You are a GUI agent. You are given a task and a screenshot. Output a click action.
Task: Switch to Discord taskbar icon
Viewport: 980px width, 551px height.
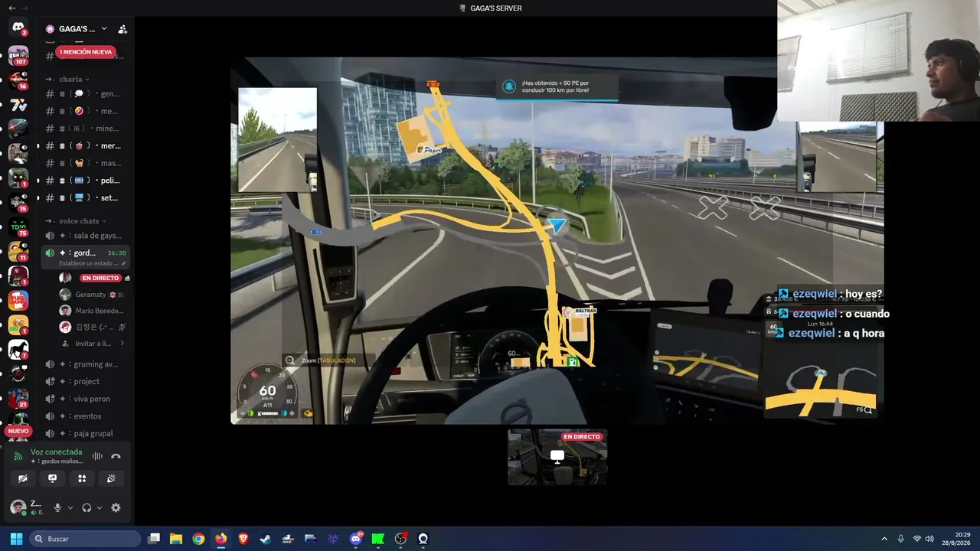[x=356, y=539]
